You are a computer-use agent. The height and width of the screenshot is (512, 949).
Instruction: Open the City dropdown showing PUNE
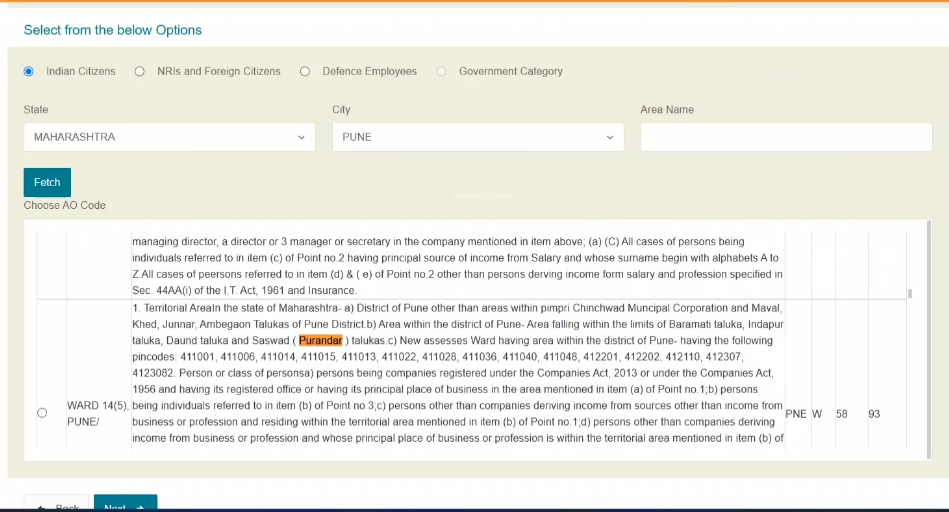477,137
